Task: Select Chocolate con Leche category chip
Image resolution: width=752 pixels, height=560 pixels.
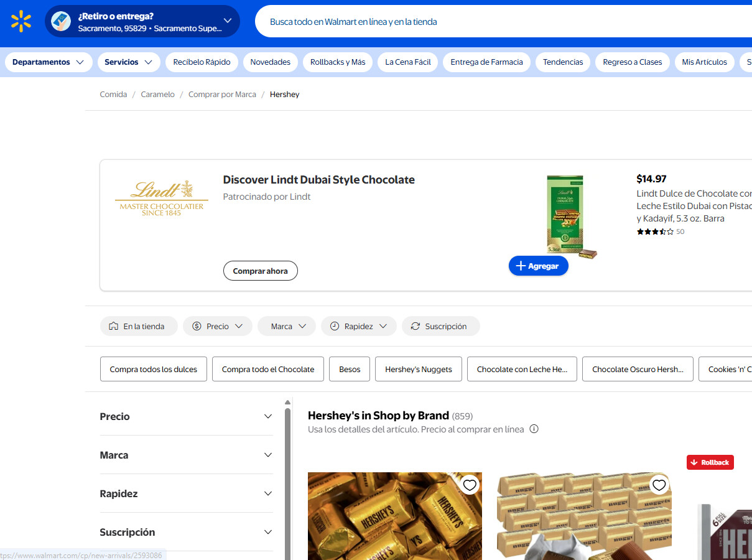Action: [x=522, y=369]
